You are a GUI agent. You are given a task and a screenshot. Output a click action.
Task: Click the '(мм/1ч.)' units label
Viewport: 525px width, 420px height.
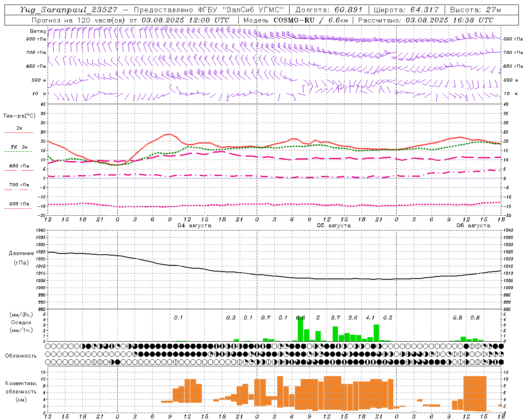(21, 330)
